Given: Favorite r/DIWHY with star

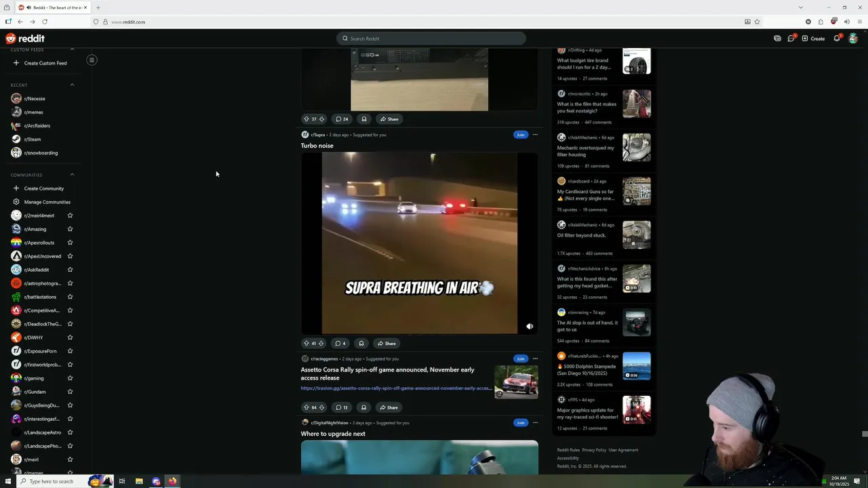Looking at the screenshot, I should tap(70, 338).
